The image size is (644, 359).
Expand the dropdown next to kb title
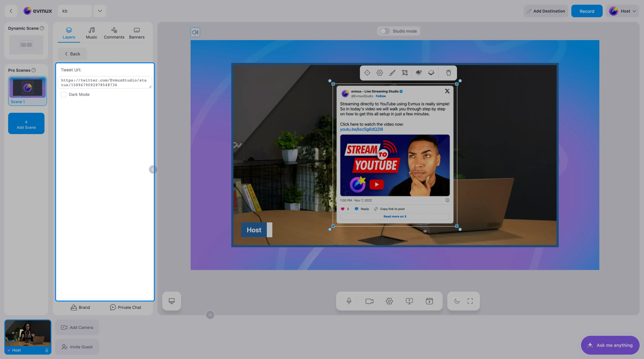[100, 11]
